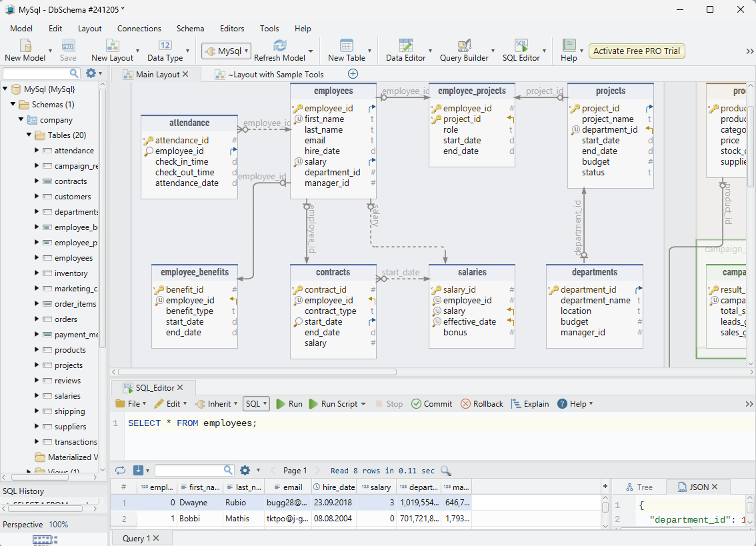Open the SQL mode dropdown
The width and height of the screenshot is (756, 546).
tap(256, 404)
